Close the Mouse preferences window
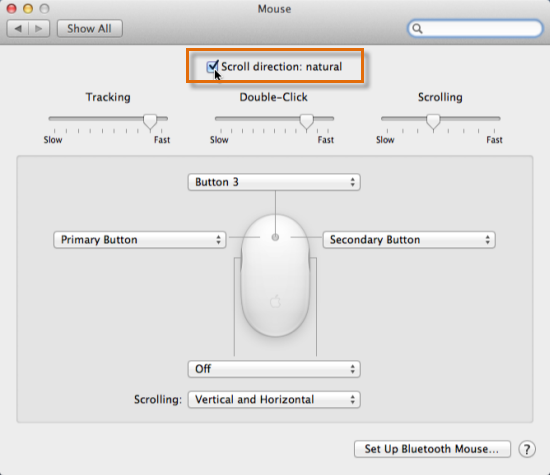The height and width of the screenshot is (475, 550). click(12, 8)
